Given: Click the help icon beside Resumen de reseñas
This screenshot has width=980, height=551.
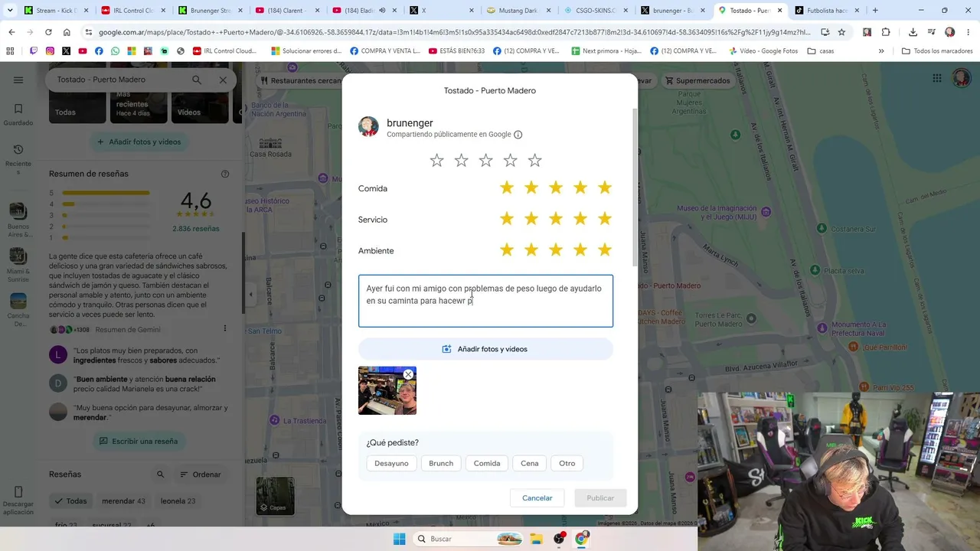Looking at the screenshot, I should tap(225, 174).
